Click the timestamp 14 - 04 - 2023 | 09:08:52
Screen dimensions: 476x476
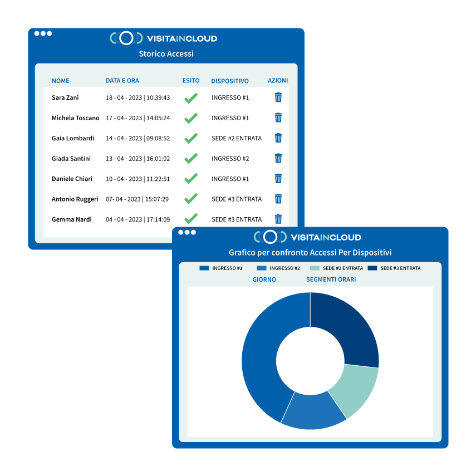(138, 139)
